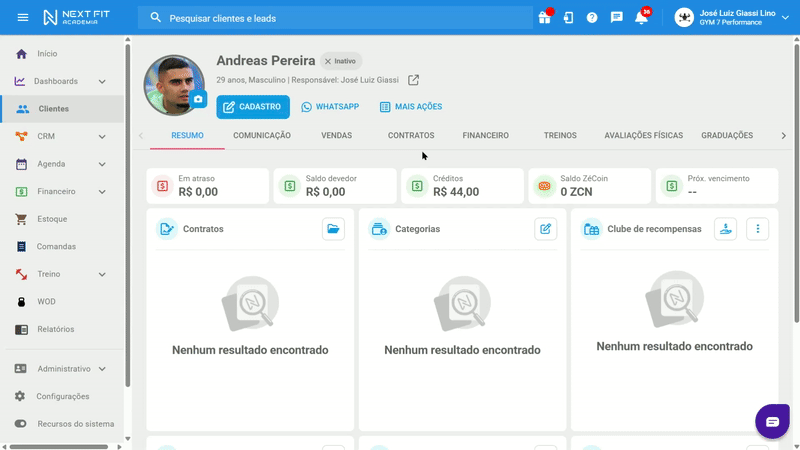Click the Créditos R$ 44,00 value
This screenshot has height=450, width=800.
(x=456, y=192)
